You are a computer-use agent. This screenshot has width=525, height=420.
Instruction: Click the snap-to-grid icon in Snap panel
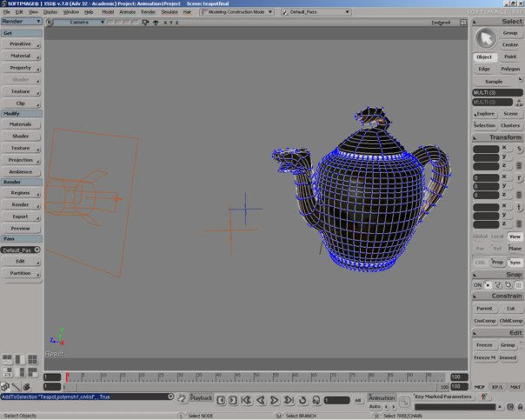[518, 285]
